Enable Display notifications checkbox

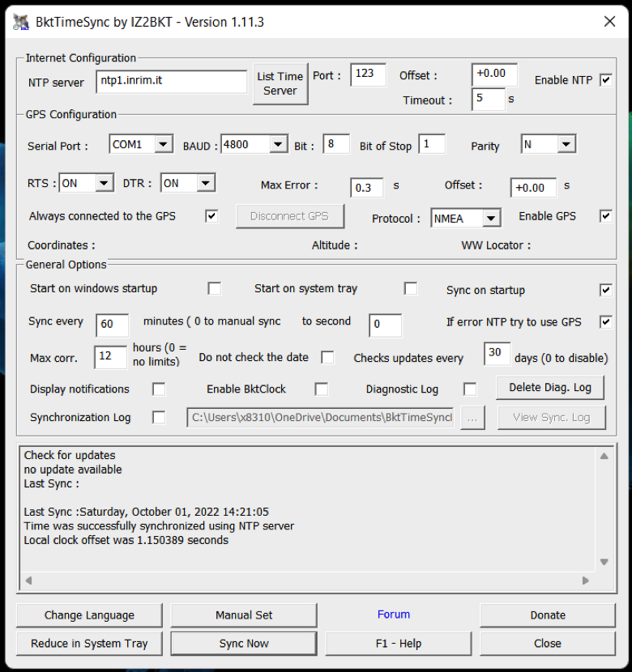(159, 389)
